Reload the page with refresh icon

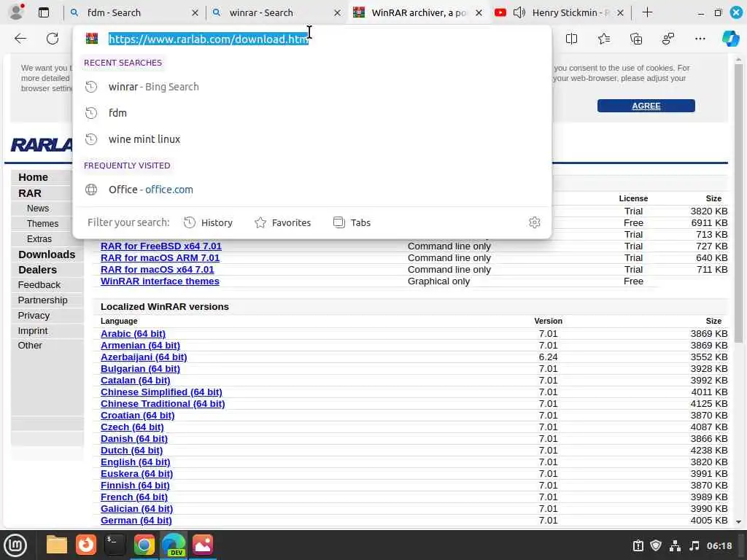[53, 39]
